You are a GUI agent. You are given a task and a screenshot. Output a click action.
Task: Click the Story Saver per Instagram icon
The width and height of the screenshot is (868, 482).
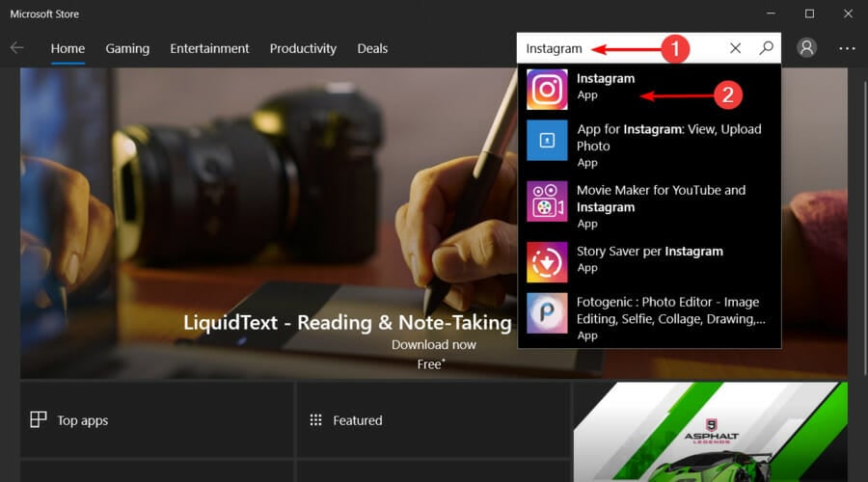coord(547,262)
